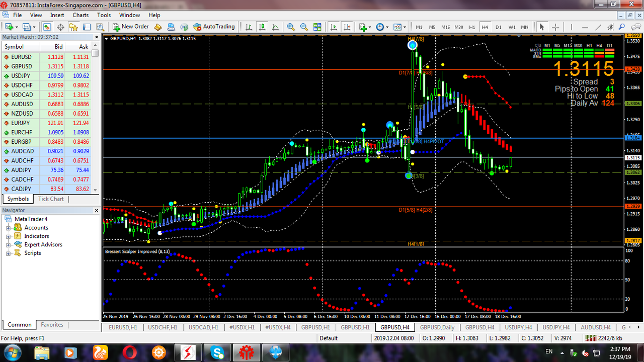
Task: Open Strategy Tester icon
Action: click(100, 27)
